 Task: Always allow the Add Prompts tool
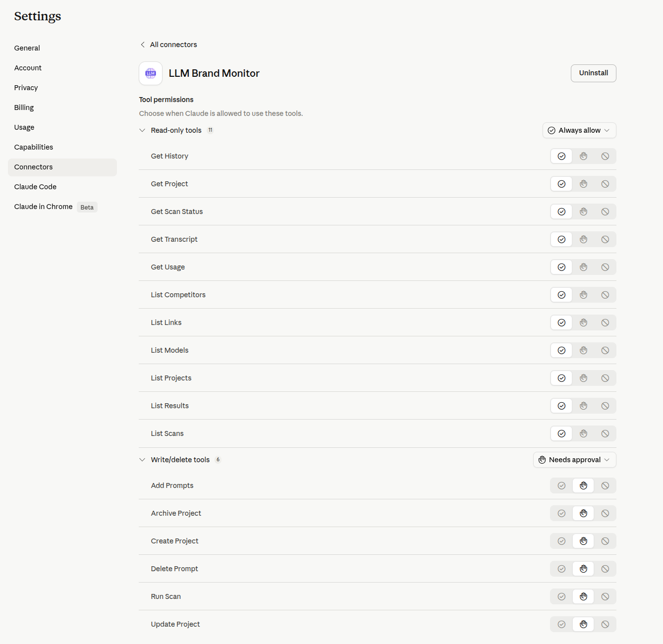click(561, 485)
